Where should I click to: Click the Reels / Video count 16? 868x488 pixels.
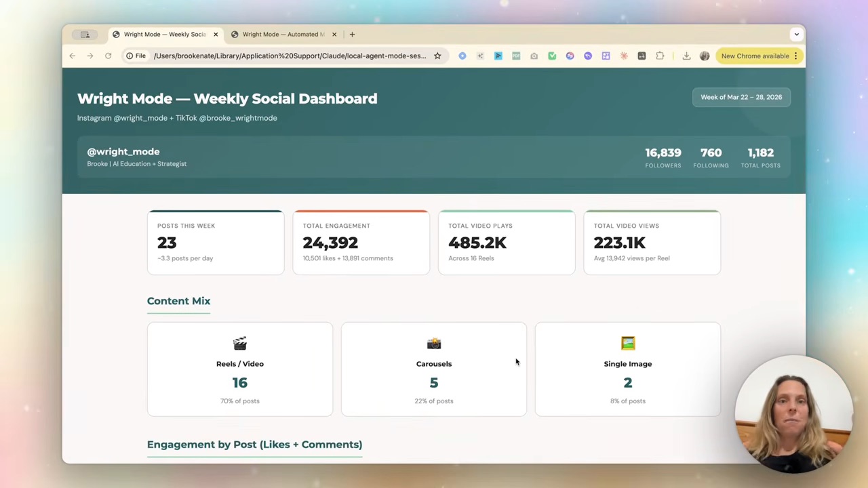tap(240, 383)
